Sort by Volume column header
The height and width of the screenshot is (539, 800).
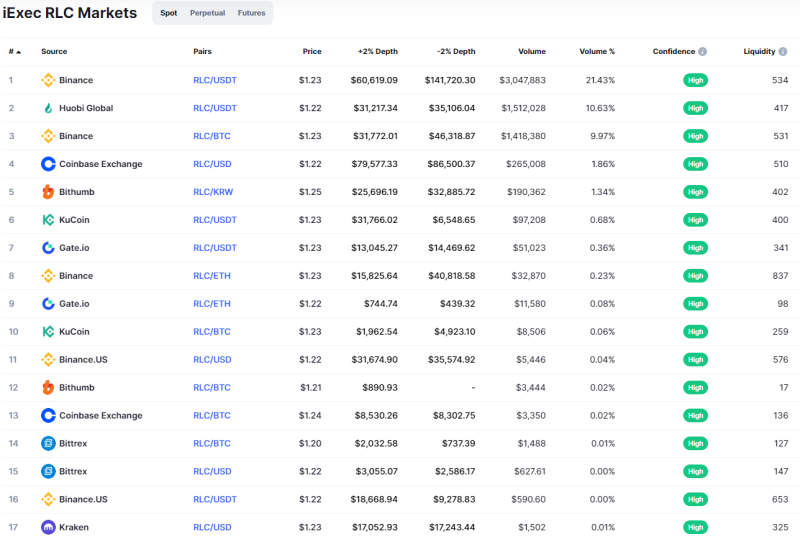[532, 52]
